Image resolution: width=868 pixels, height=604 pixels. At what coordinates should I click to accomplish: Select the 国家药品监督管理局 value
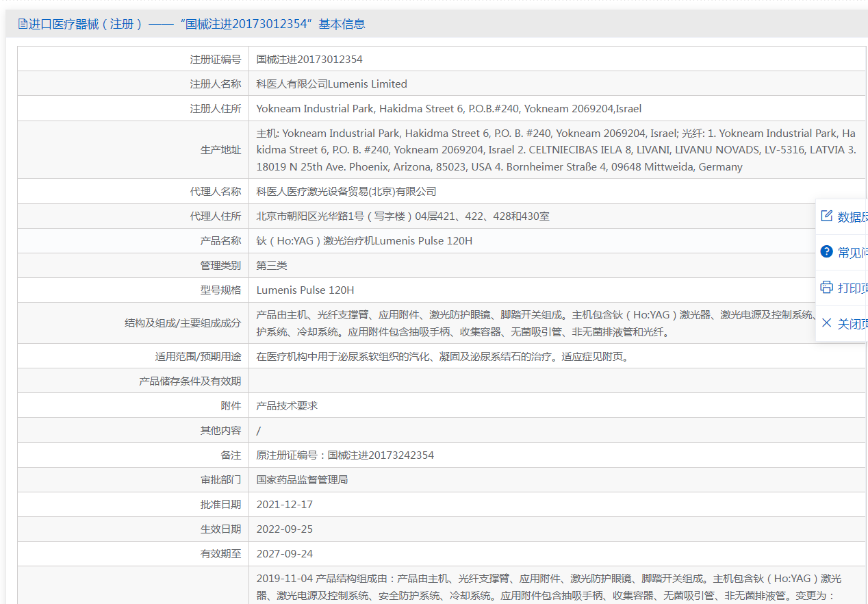(x=303, y=480)
